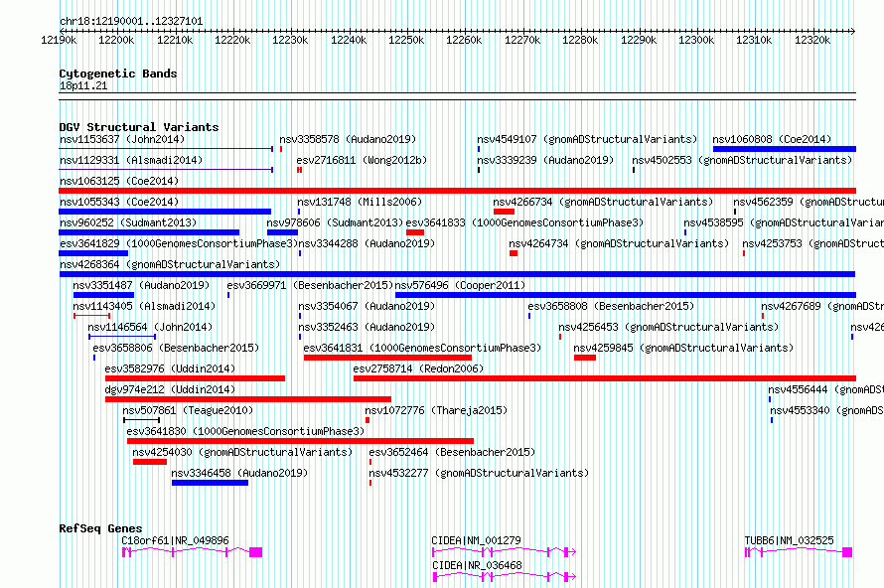Open nsv4553340 variant label

[x=827, y=410]
